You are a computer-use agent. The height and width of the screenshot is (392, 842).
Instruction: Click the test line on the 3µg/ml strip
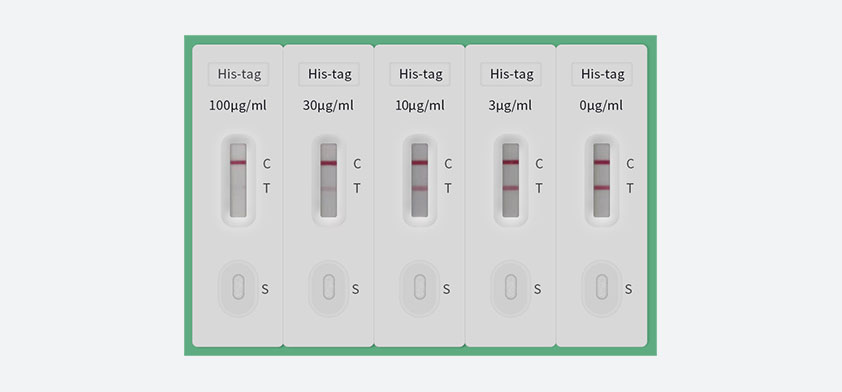511,188
